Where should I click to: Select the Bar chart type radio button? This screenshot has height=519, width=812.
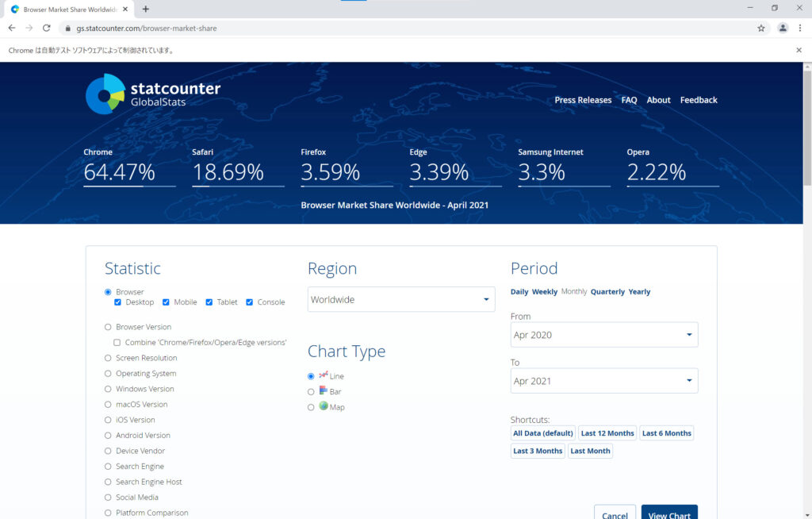coord(311,391)
